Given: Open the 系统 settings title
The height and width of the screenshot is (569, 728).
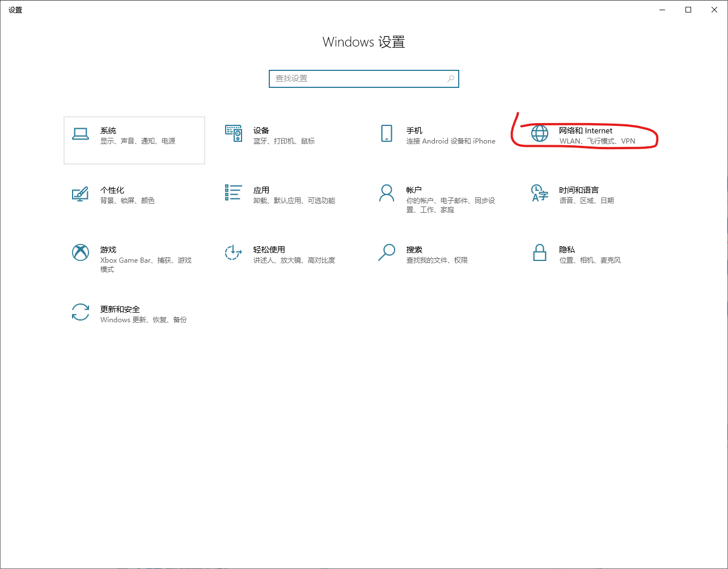Looking at the screenshot, I should 108,130.
